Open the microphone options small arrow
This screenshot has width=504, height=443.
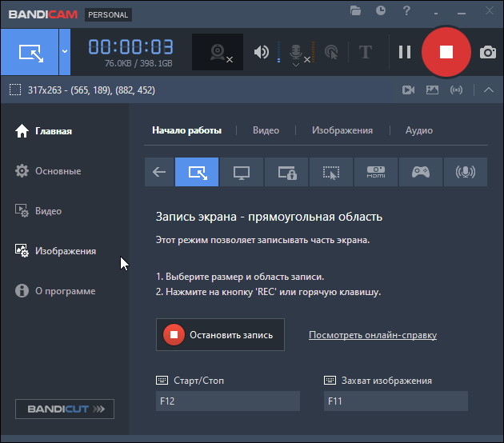coord(295,65)
